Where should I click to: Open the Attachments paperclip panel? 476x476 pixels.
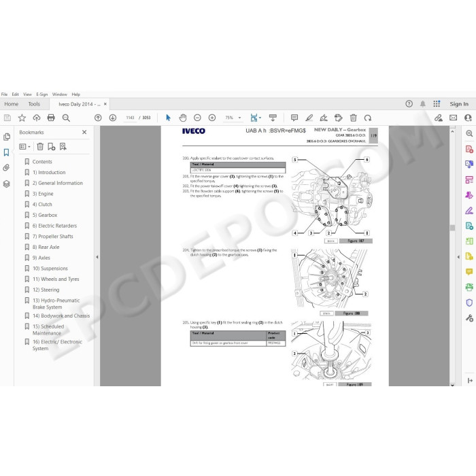[x=6, y=168]
